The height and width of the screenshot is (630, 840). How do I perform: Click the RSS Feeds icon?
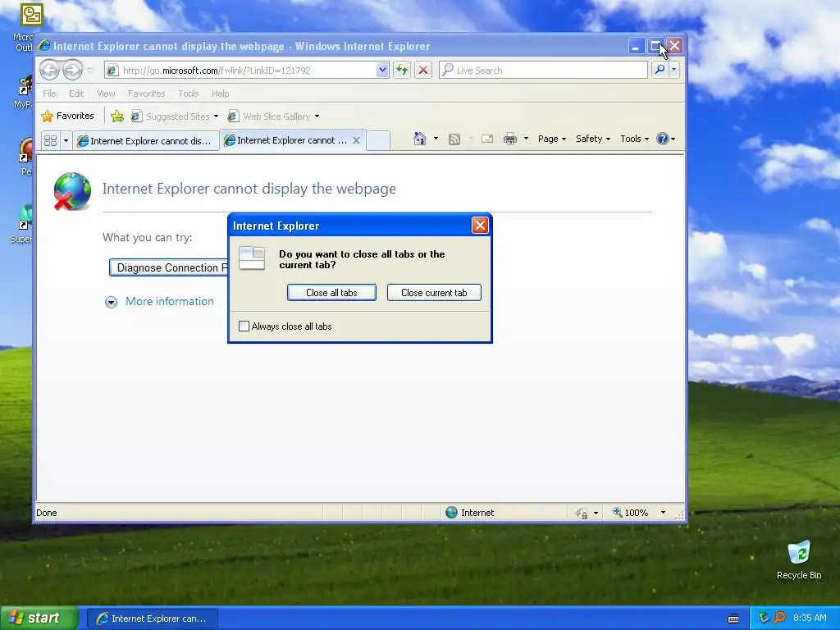tap(454, 139)
